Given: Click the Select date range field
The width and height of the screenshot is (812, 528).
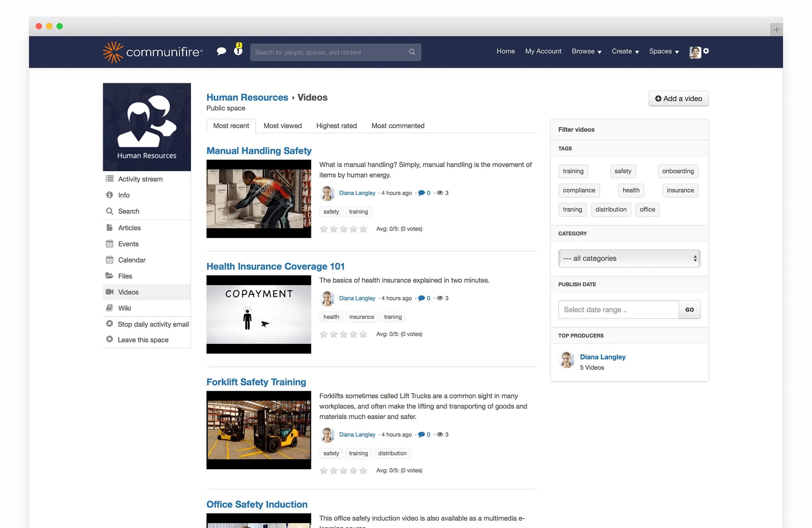Looking at the screenshot, I should click(x=618, y=309).
